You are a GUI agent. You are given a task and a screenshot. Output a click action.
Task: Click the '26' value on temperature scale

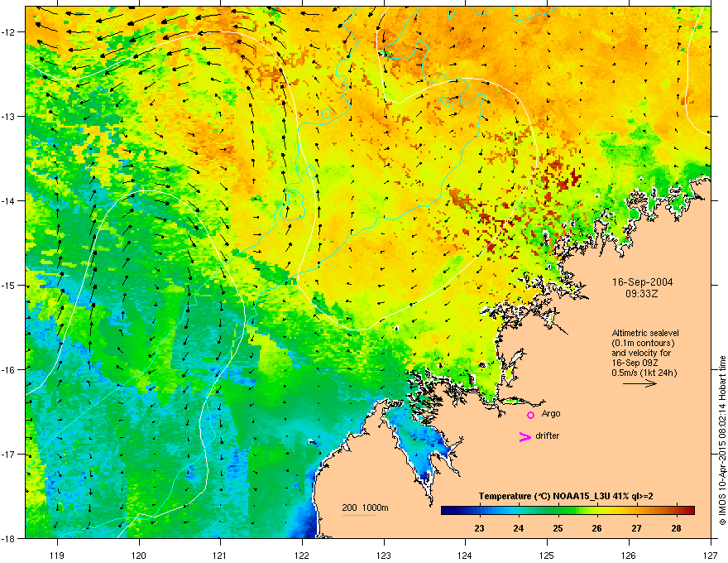[597, 528]
